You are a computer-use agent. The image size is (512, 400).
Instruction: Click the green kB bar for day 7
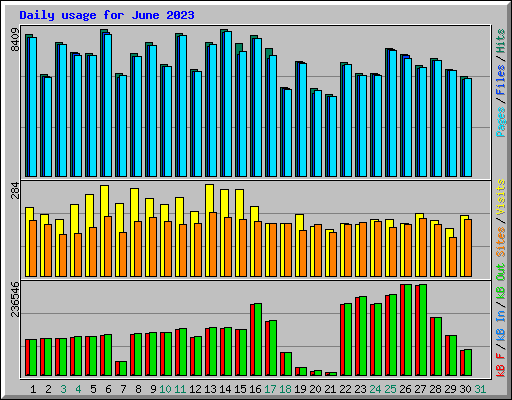pyautogui.click(x=123, y=368)
